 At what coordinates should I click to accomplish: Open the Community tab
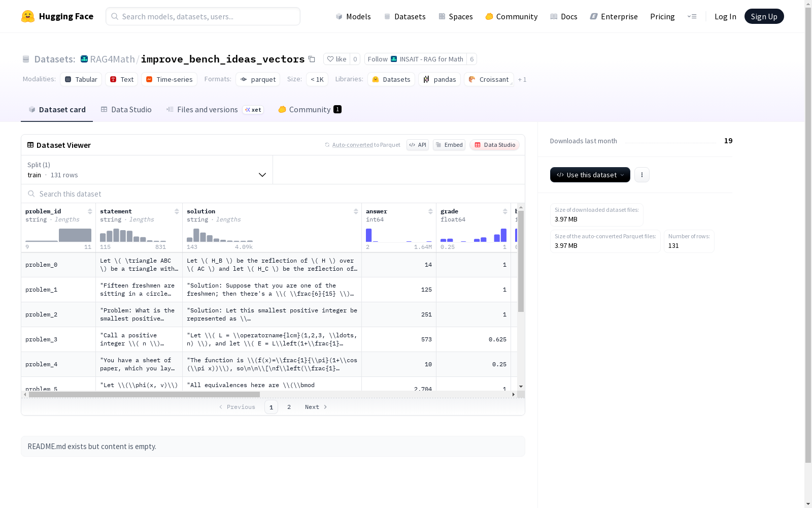[310, 110]
